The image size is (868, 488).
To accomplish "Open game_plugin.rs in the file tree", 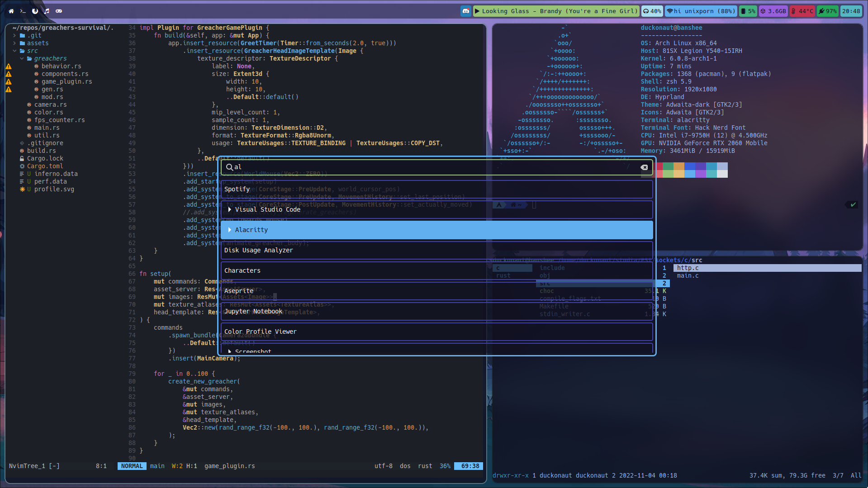I will 67,81.
